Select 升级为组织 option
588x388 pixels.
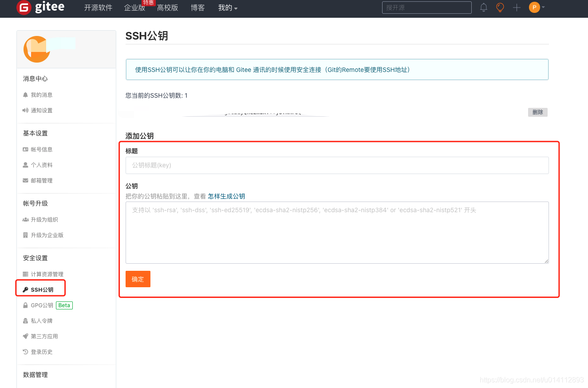tap(44, 220)
